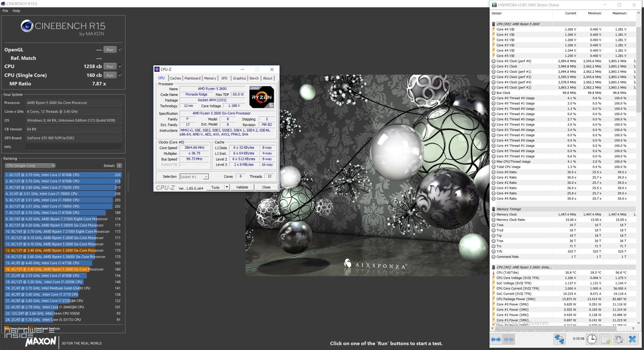Viewport: 644px width, 350px height.
Task: Click Total CPU Usage sensor icon
Action: point(493,167)
